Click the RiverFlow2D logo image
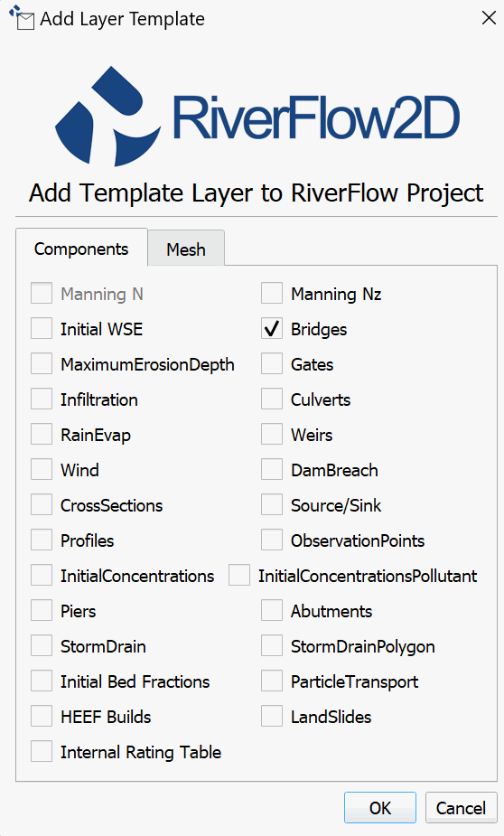This screenshot has height=836, width=504. (x=257, y=117)
